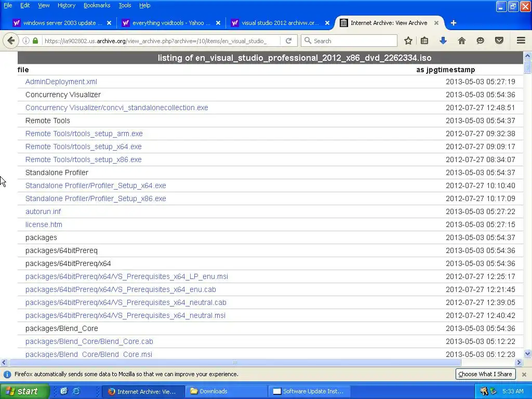Image resolution: width=532 pixels, height=399 pixels.
Task: Click the Hello chat smiley icon
Action: click(x=481, y=41)
